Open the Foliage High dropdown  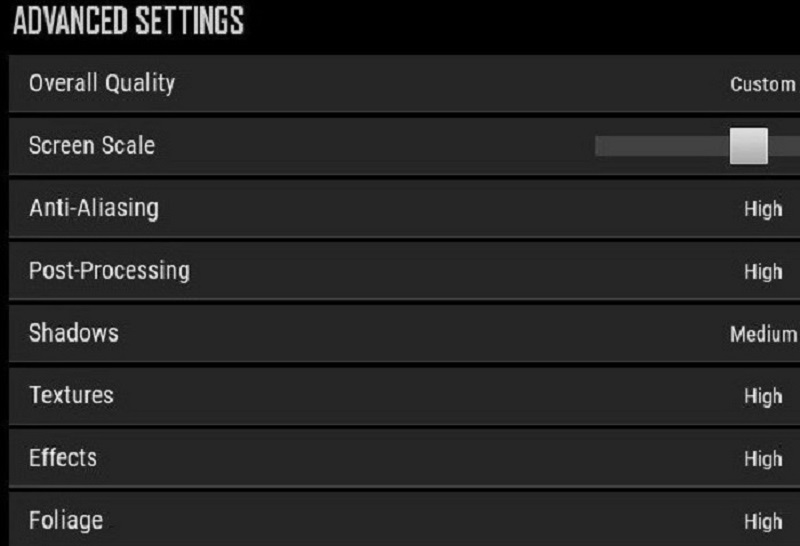[x=763, y=522]
